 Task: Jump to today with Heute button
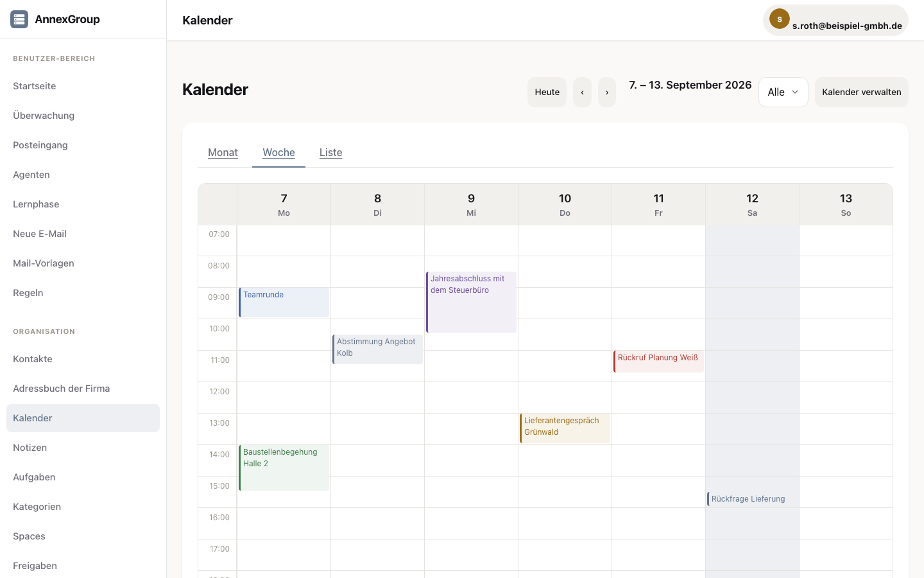pos(547,92)
